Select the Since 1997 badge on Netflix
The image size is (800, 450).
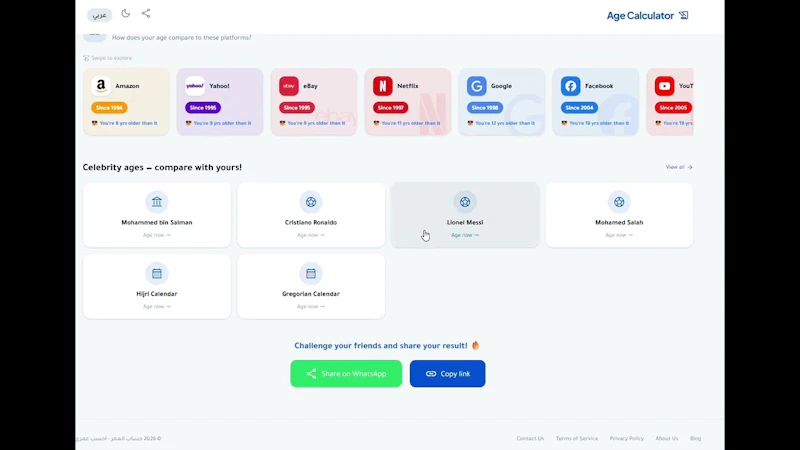(x=391, y=108)
